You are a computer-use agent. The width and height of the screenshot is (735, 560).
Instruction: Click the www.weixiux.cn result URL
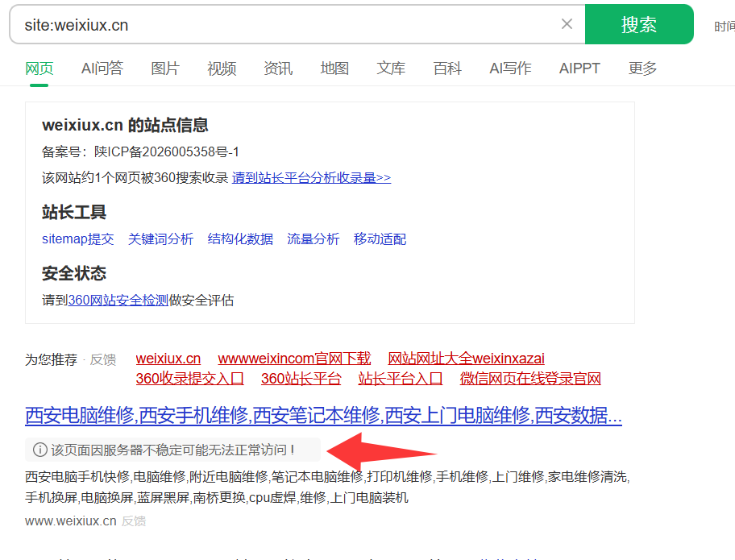click(x=71, y=521)
